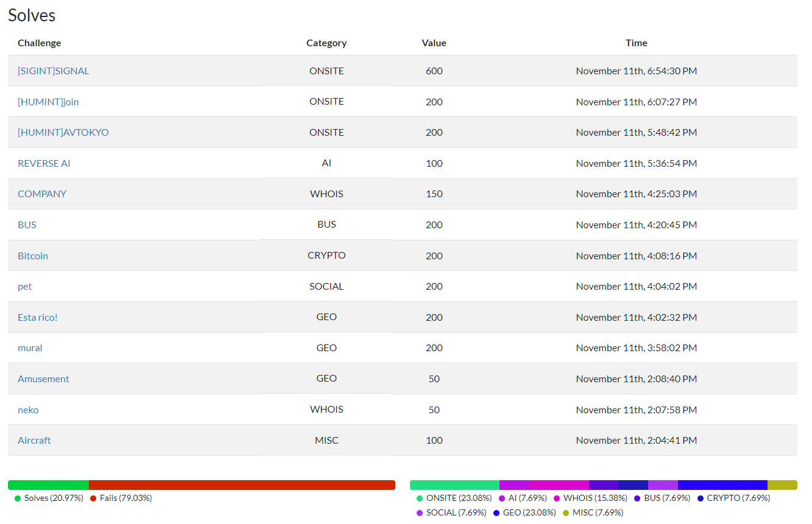Screen dimensions: 812x524
Task: Open the pet challenge link
Action: tap(25, 286)
